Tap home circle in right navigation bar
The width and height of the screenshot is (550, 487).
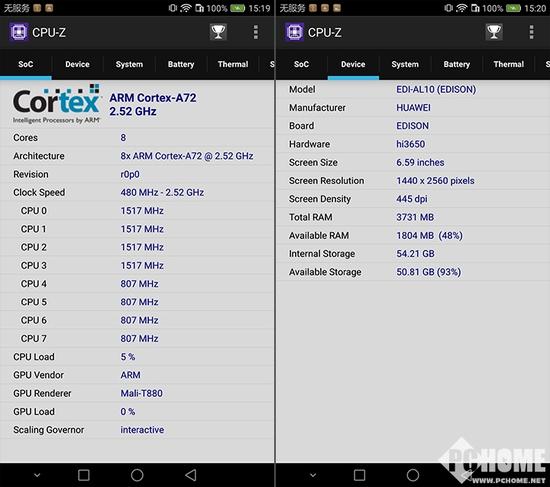click(x=413, y=475)
